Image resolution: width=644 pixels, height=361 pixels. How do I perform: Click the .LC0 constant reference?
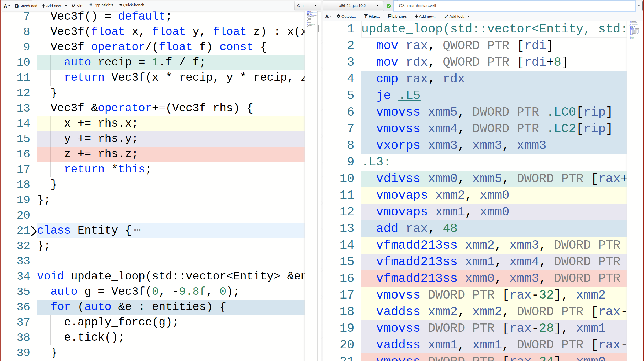pos(562,112)
